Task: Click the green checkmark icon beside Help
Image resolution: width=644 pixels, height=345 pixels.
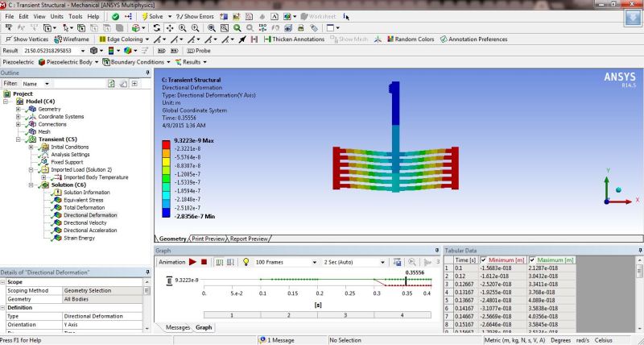Action: tap(115, 16)
